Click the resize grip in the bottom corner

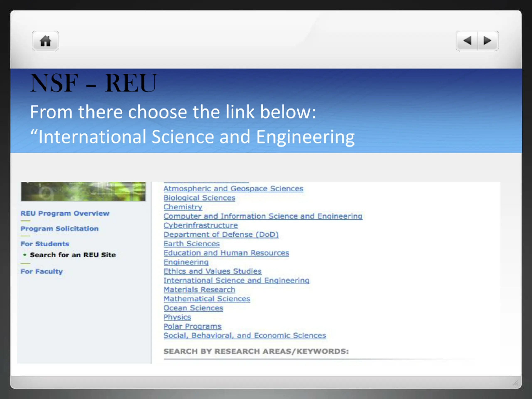515,383
